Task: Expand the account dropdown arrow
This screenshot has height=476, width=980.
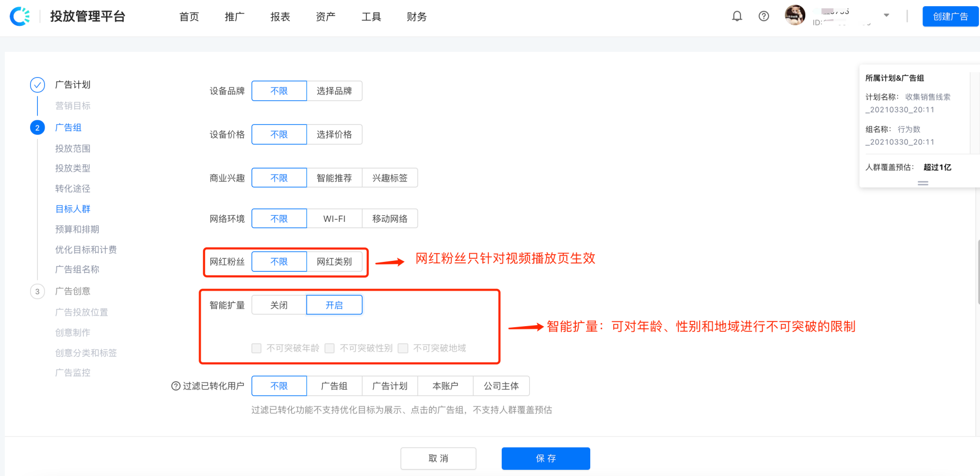Action: [x=887, y=15]
